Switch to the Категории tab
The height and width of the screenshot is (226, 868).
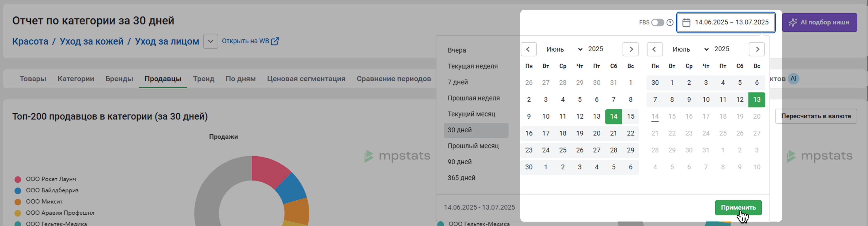click(x=76, y=79)
